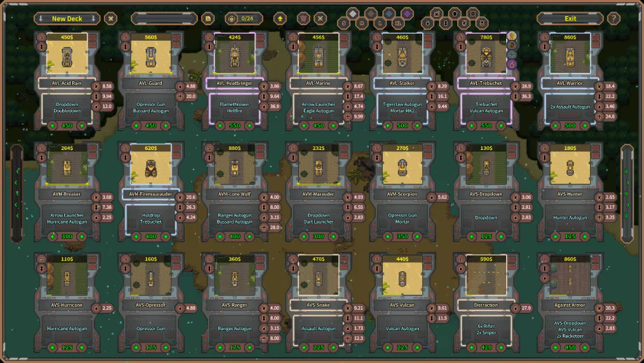Click the AVL-Marine name label
The height and width of the screenshot is (363, 644).
pyautogui.click(x=318, y=83)
